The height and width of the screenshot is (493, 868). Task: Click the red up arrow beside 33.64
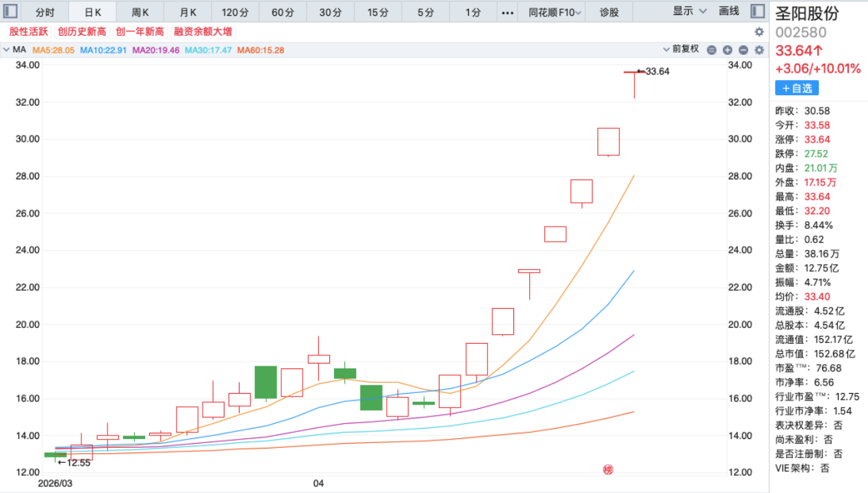(x=819, y=50)
